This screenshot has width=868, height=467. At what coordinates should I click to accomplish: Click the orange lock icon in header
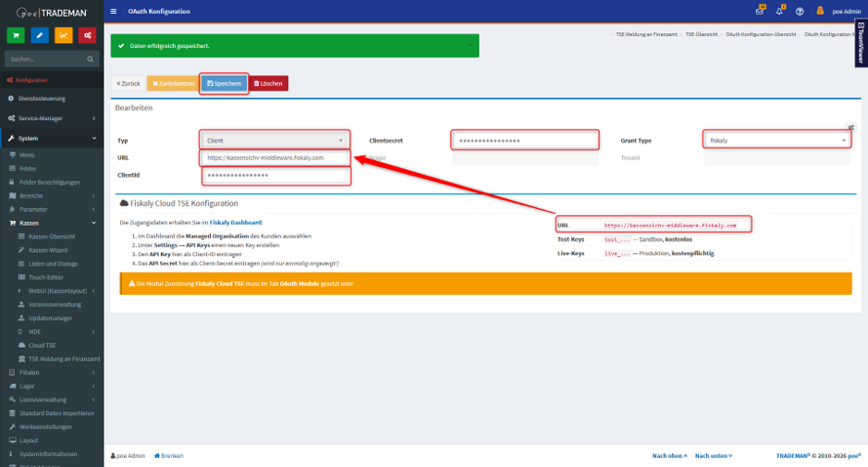[820, 11]
